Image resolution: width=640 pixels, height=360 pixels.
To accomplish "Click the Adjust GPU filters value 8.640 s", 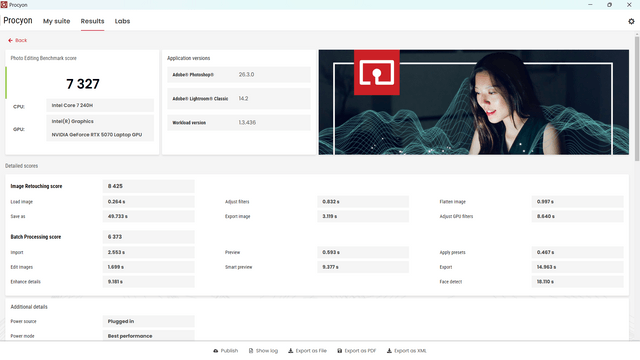I will [x=577, y=216].
